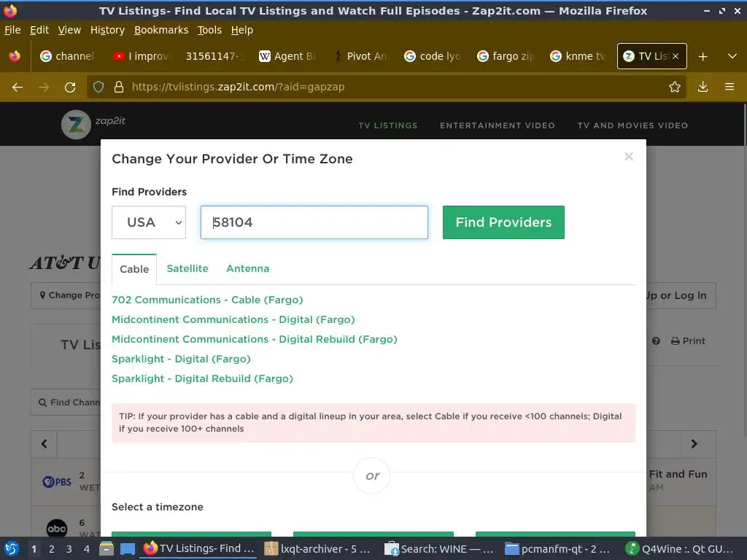This screenshot has width=747, height=560.
Task: Bookmark this page with the star
Action: click(x=675, y=87)
